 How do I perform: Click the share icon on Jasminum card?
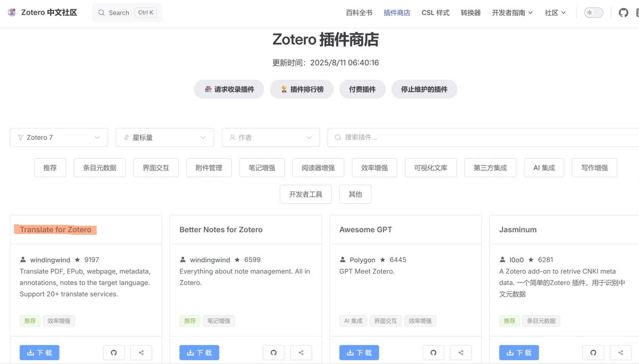tap(620, 352)
